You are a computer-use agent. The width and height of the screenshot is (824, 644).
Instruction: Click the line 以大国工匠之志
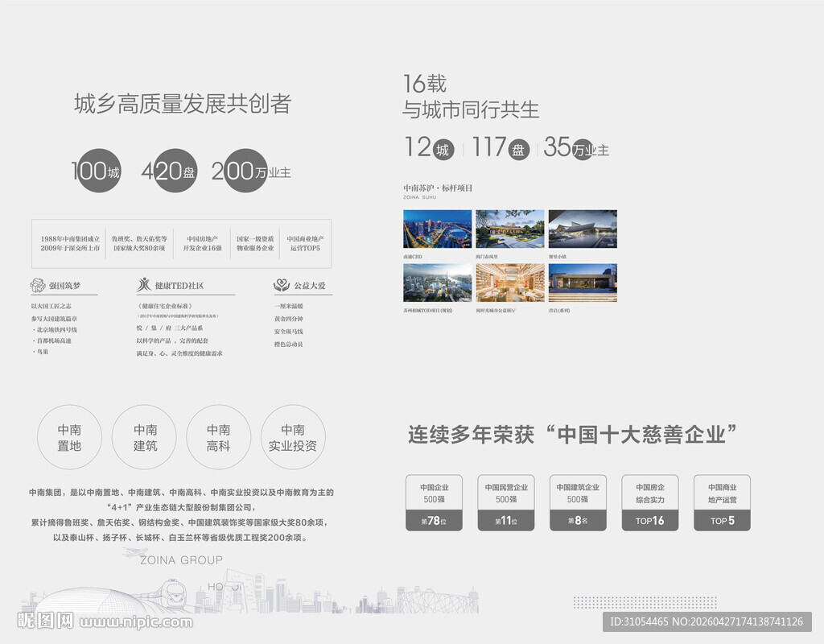(x=51, y=306)
